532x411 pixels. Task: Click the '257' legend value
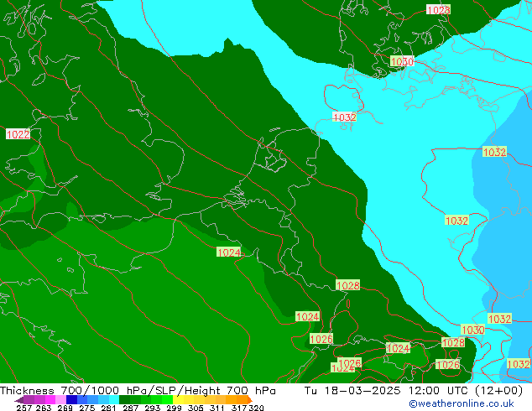pyautogui.click(x=24, y=408)
